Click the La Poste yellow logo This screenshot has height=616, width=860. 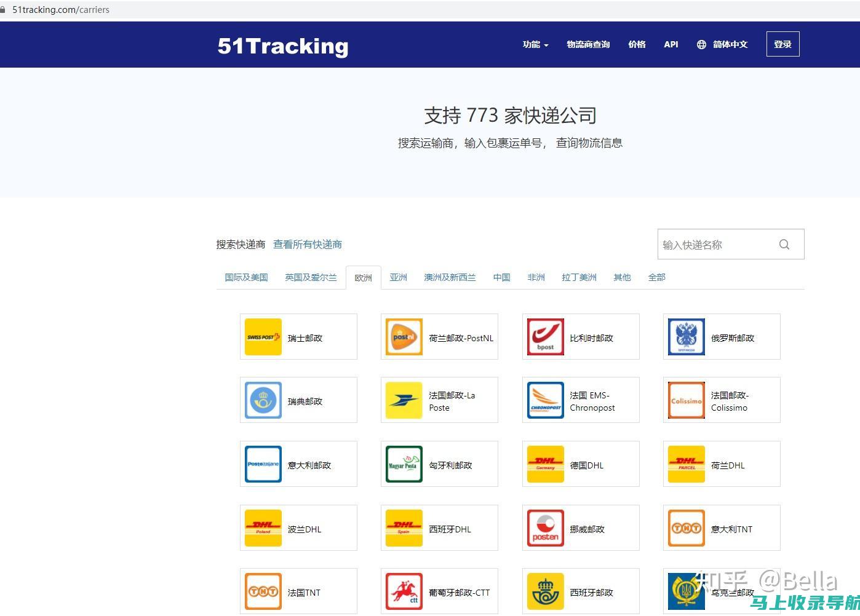(x=404, y=400)
